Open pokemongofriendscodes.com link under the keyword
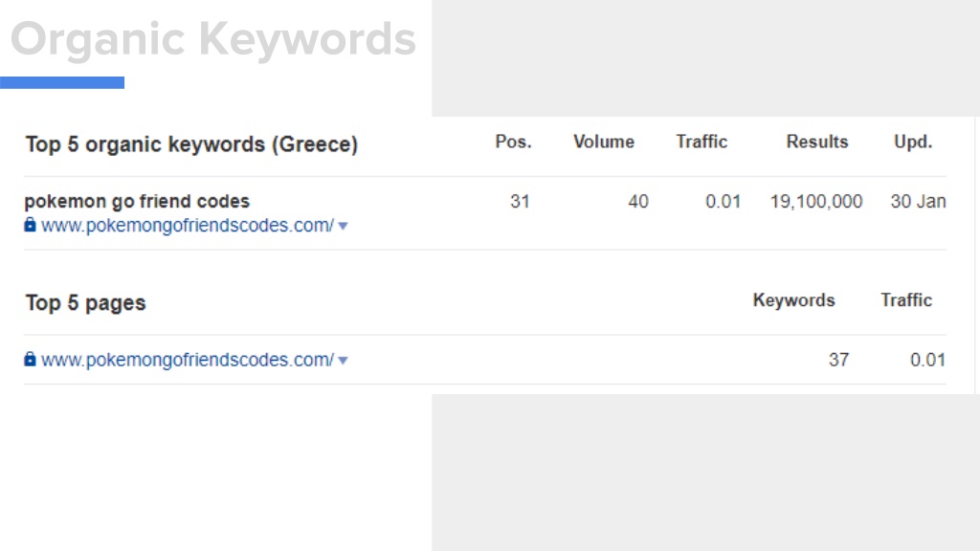 point(188,226)
